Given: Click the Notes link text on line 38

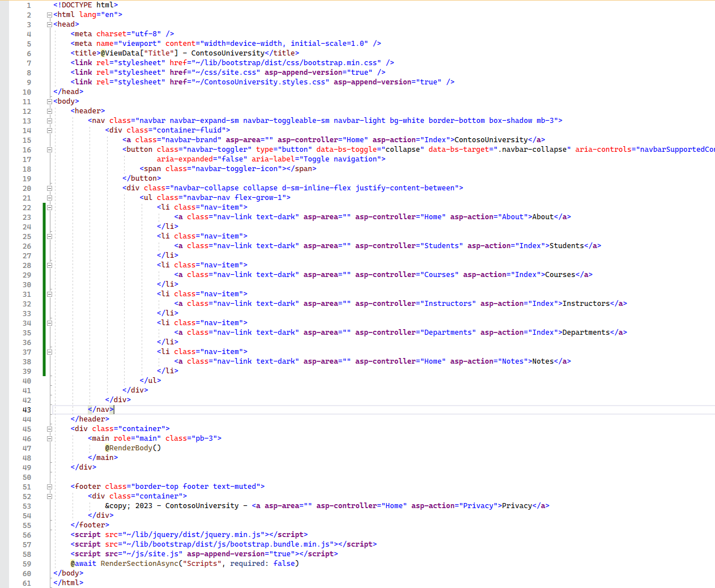Looking at the screenshot, I should pyautogui.click(x=543, y=361).
